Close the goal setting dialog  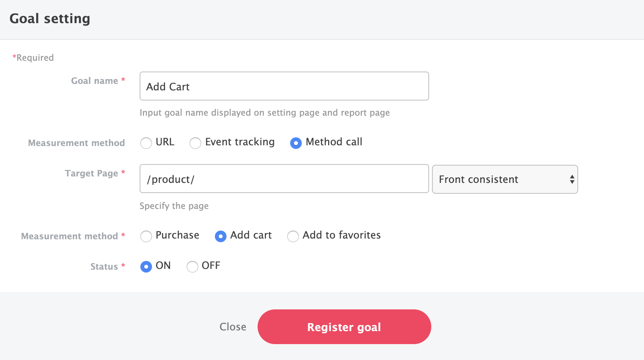[x=233, y=327]
